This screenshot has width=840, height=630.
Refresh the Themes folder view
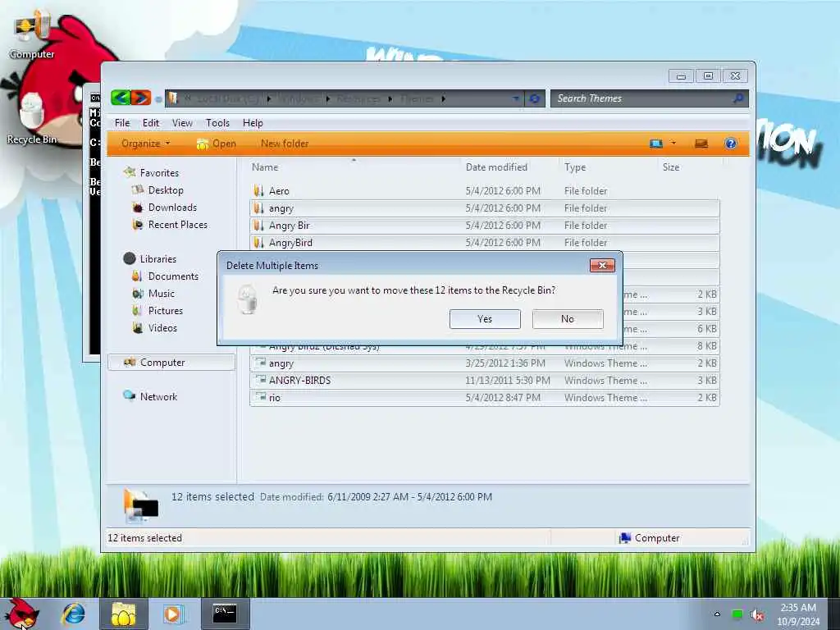pyautogui.click(x=535, y=98)
